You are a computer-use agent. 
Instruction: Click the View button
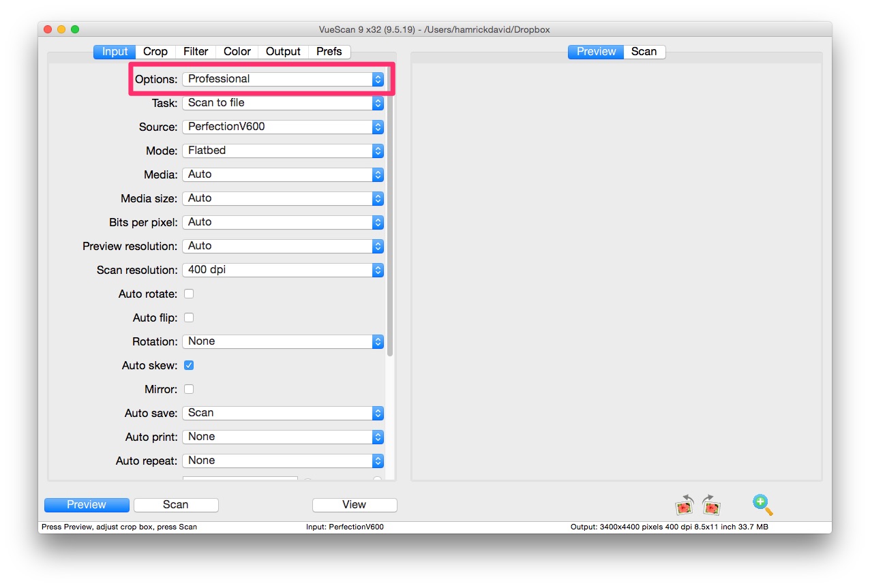click(354, 505)
